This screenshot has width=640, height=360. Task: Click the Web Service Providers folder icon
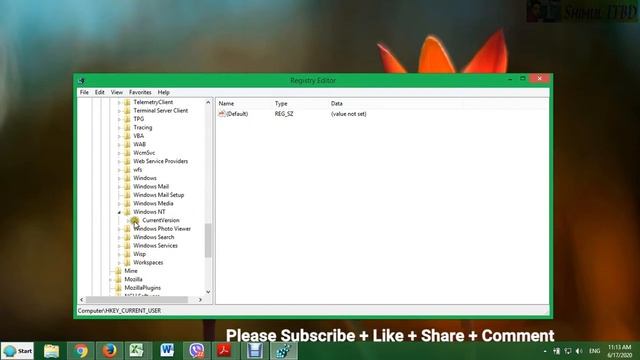coord(127,161)
